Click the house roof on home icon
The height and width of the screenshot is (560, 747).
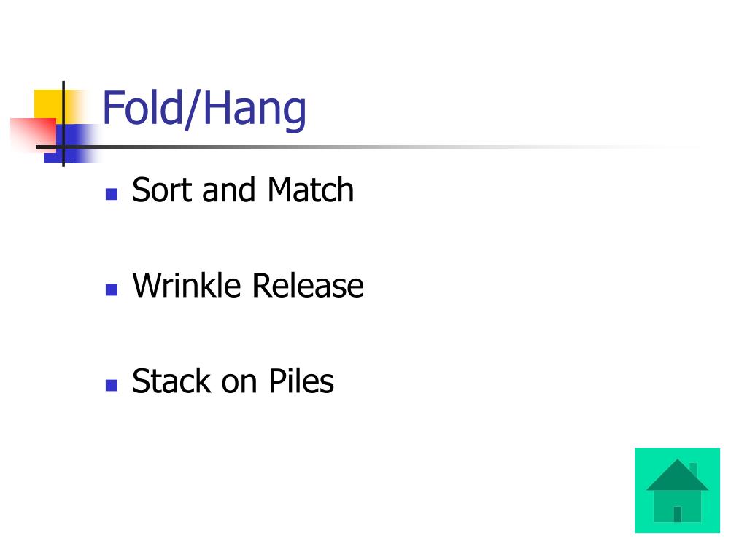(x=677, y=475)
